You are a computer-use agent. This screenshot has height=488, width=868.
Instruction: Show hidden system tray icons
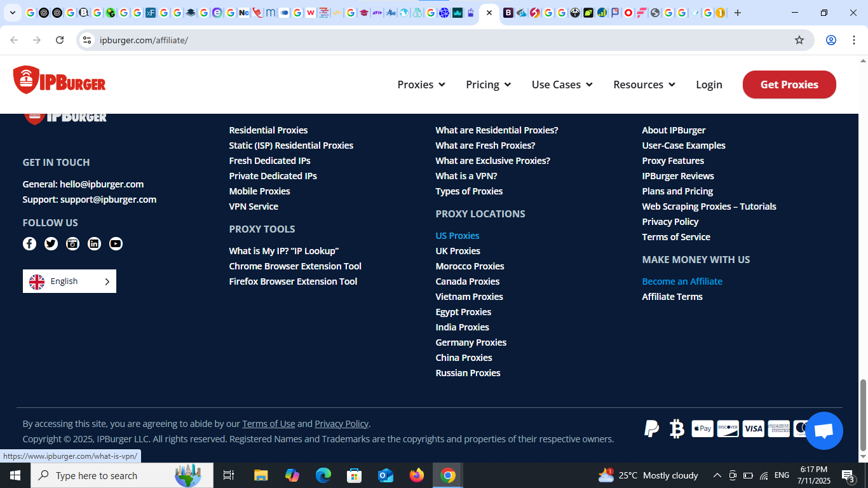[x=717, y=475]
